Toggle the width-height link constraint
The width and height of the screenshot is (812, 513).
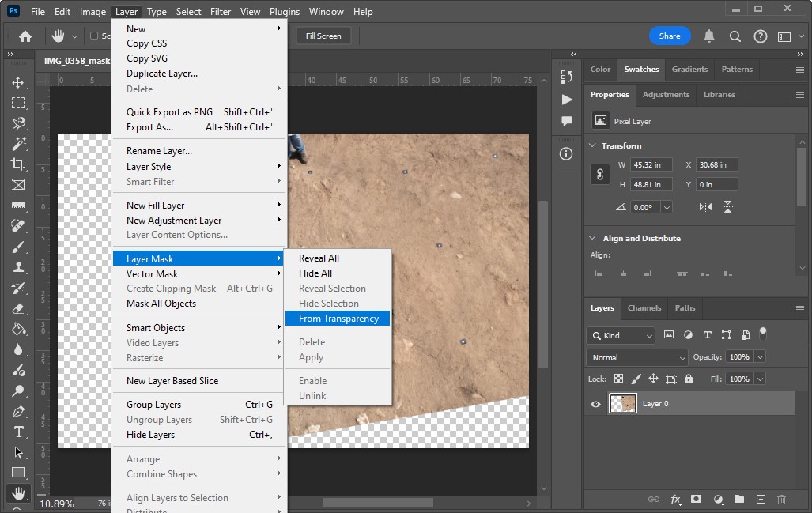pyautogui.click(x=600, y=175)
